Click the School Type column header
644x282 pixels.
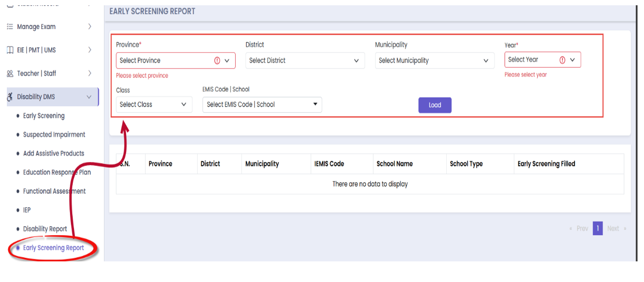point(466,164)
